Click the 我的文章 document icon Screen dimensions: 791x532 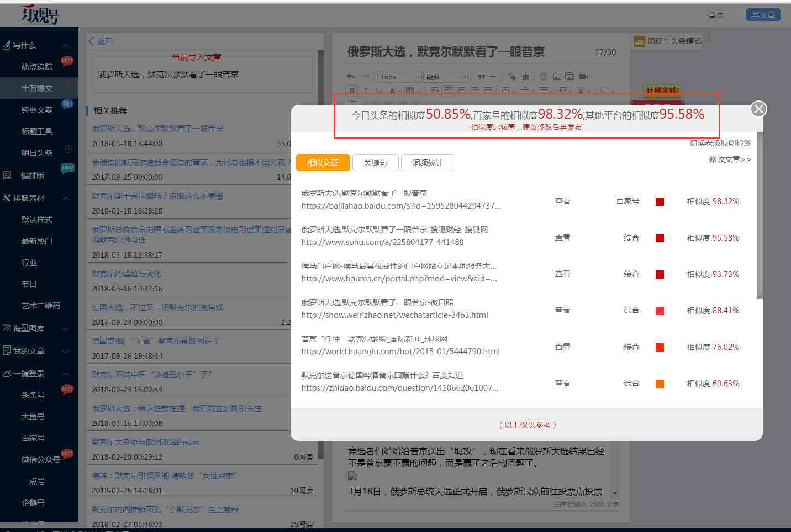coord(7,350)
